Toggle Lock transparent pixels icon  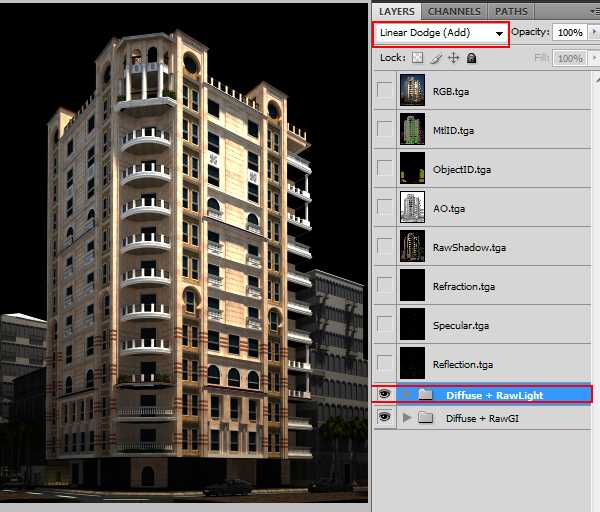(417, 58)
